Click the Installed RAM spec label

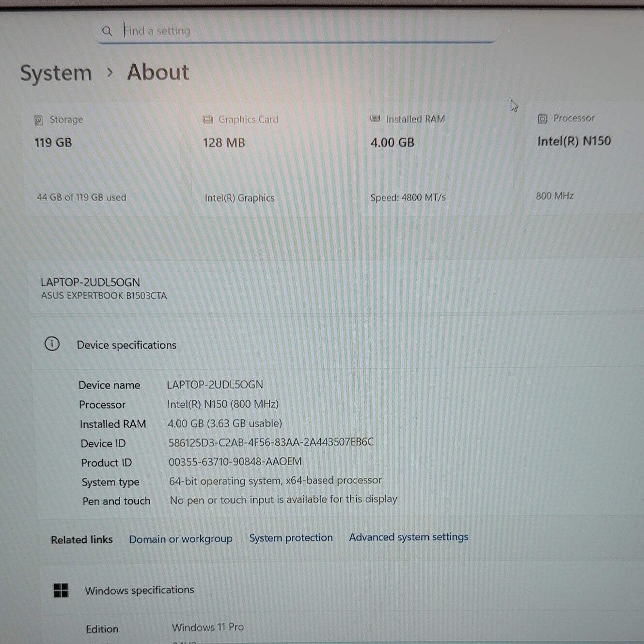[x=113, y=424]
